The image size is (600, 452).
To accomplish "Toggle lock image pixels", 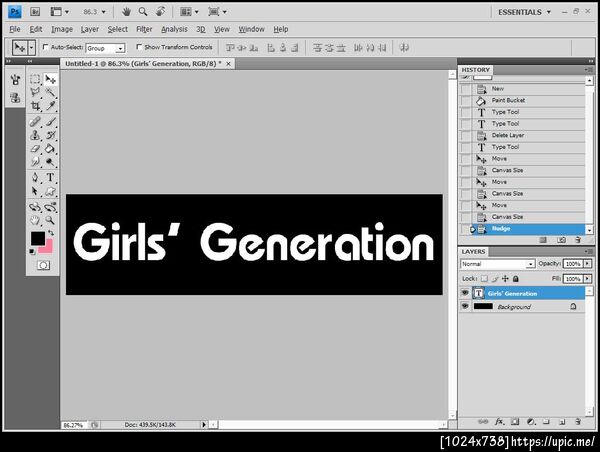I will (495, 279).
